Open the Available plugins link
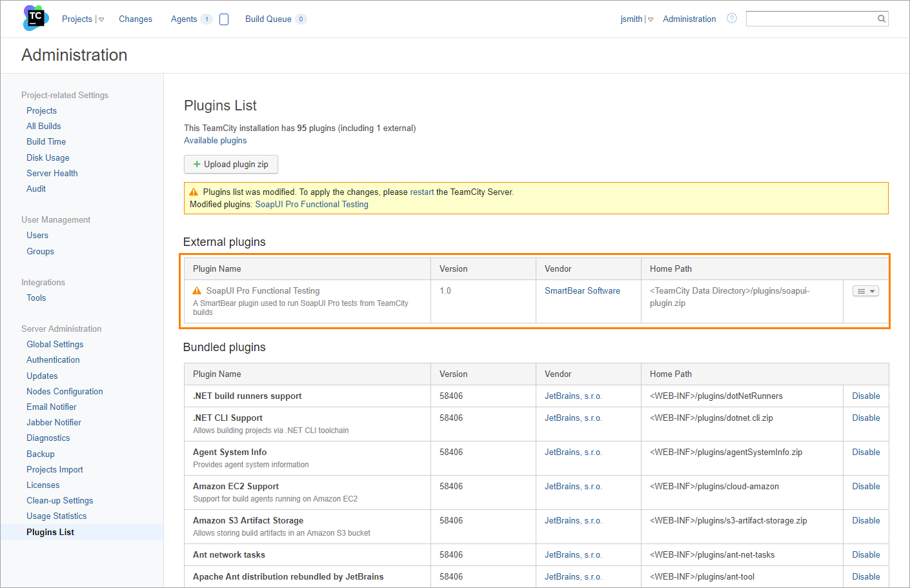 point(215,140)
